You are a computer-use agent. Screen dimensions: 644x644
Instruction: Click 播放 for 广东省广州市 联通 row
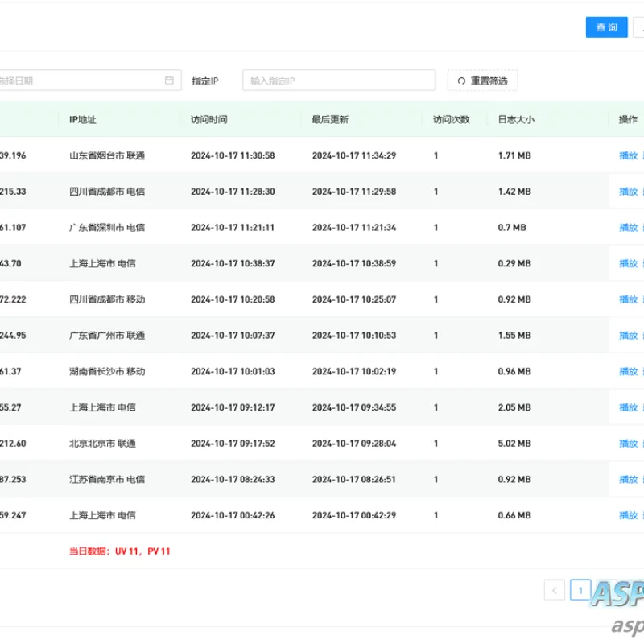click(628, 336)
